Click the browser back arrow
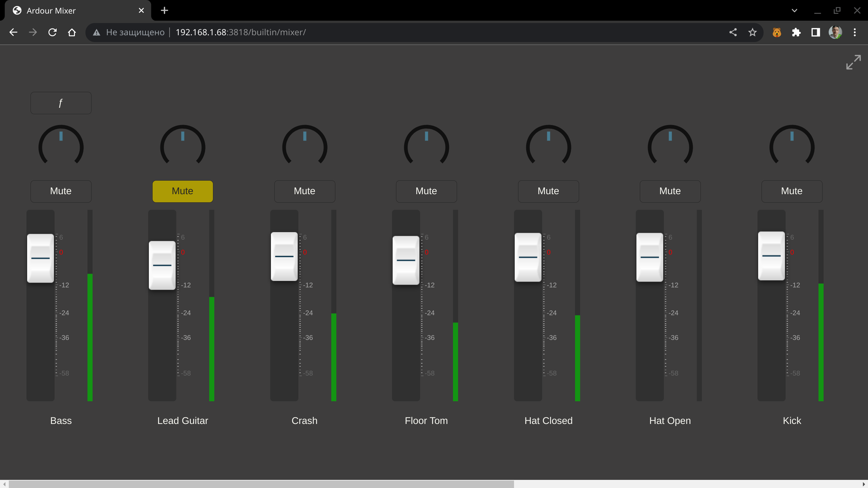The height and width of the screenshot is (488, 868). [x=13, y=32]
